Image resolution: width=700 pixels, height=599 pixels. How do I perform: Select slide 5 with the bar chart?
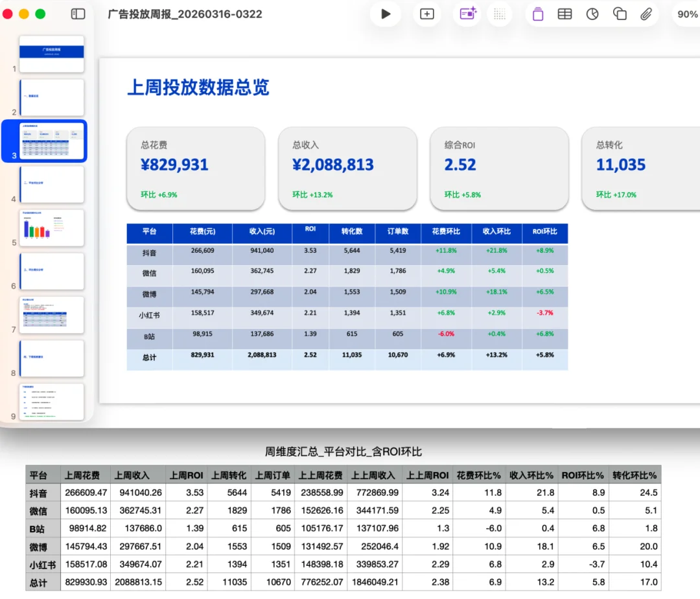point(52,228)
